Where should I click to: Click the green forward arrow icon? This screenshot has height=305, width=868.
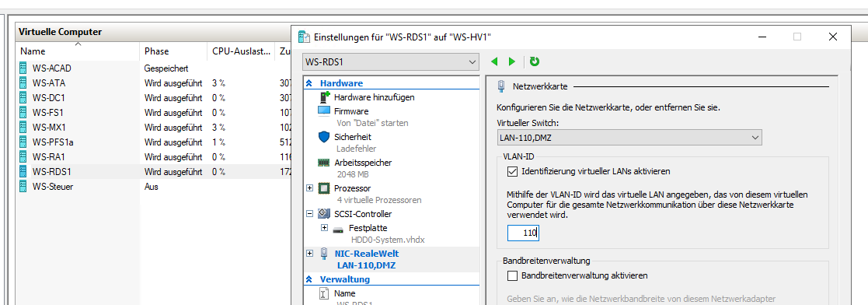tap(512, 61)
